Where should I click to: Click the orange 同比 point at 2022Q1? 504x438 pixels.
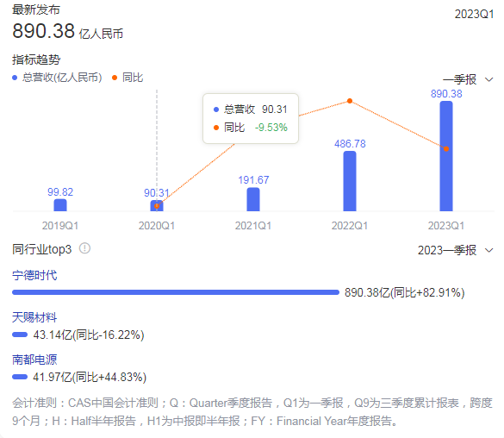[350, 101]
